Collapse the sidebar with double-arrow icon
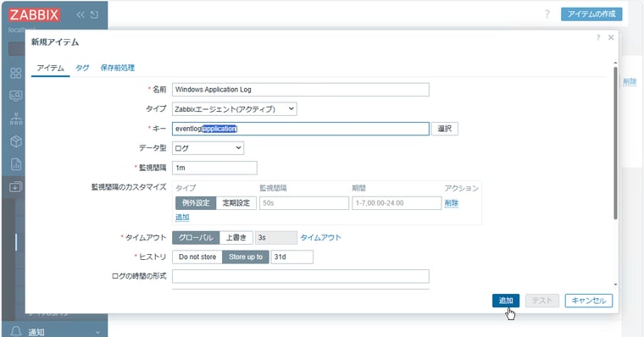644x337 pixels. [80, 14]
